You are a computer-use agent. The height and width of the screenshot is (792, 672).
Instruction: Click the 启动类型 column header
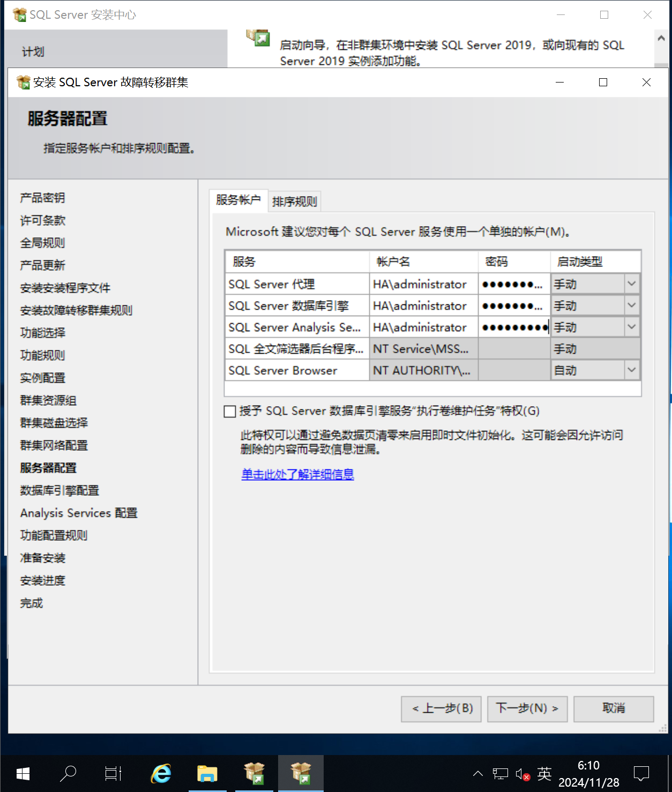tap(595, 261)
